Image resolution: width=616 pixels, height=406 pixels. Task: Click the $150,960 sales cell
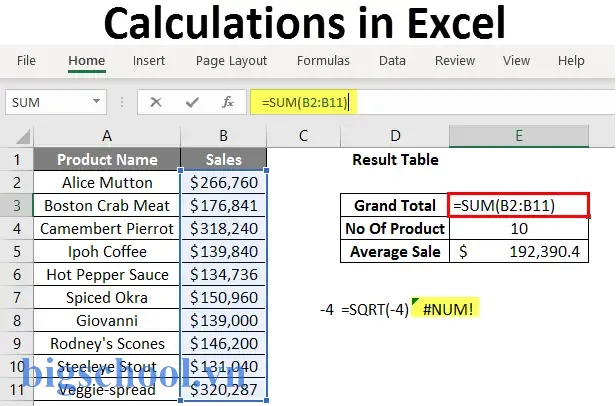pyautogui.click(x=224, y=297)
